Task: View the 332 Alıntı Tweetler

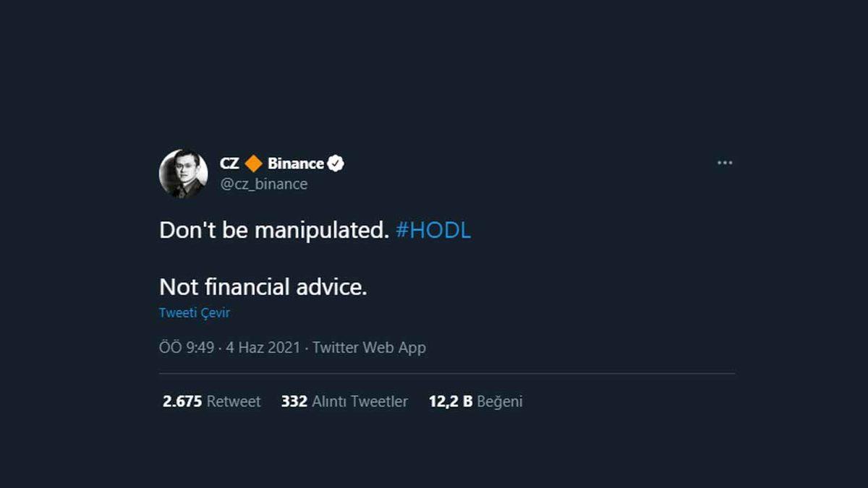Action: point(344,401)
